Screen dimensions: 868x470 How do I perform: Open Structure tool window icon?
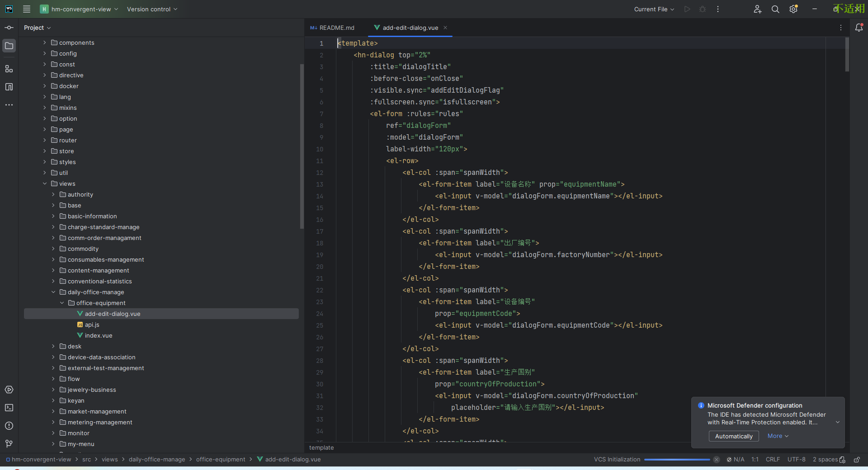pyautogui.click(x=9, y=69)
